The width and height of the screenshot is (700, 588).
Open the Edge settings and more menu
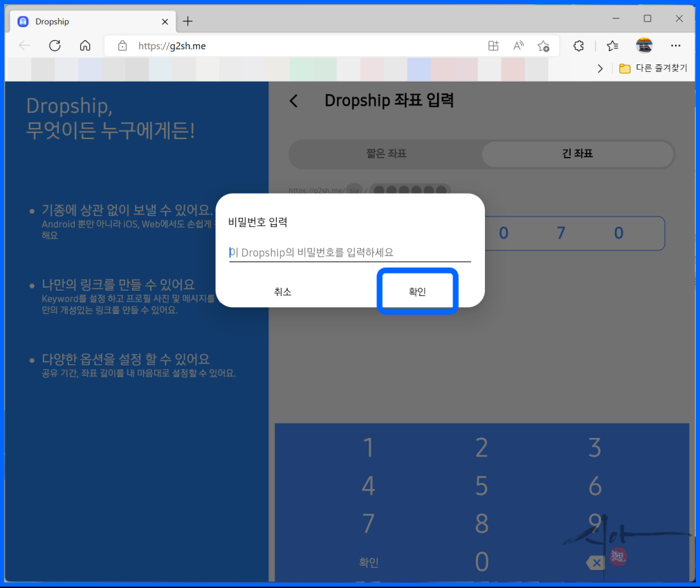[676, 46]
